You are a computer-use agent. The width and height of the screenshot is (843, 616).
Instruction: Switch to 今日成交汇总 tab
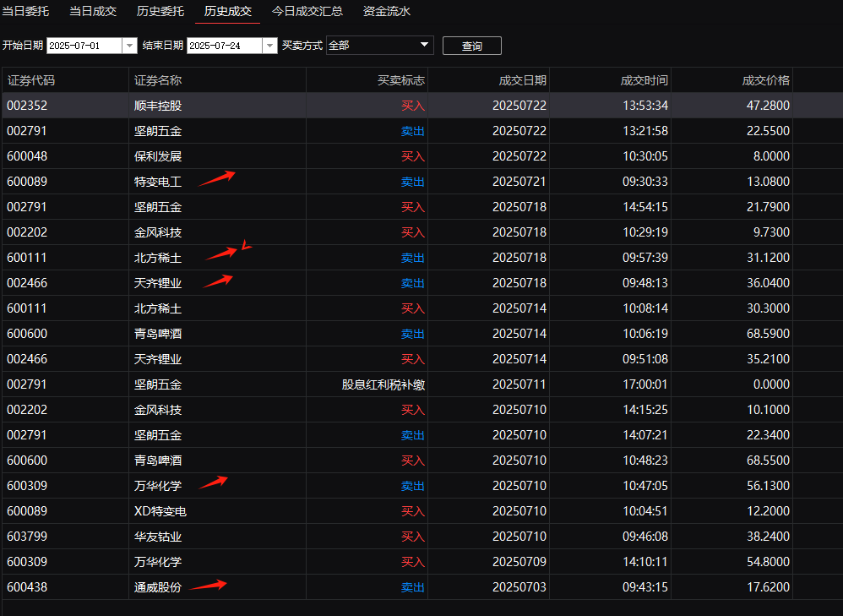pos(307,11)
